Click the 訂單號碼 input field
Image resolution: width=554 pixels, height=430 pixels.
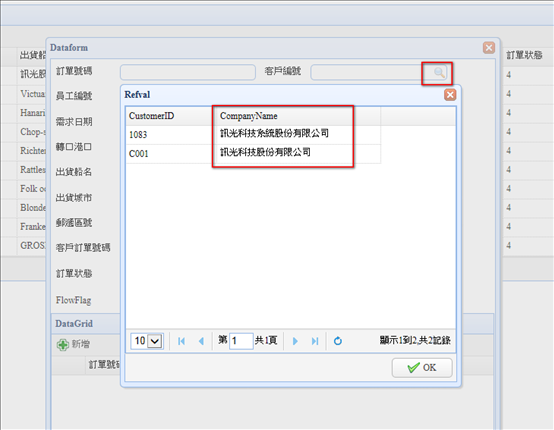click(188, 72)
